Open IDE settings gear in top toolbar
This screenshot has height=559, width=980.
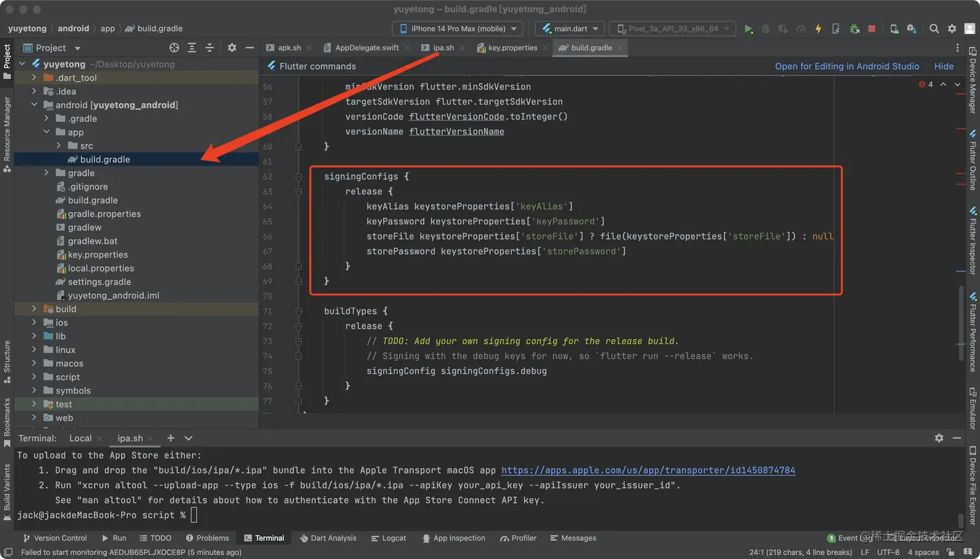[952, 29]
